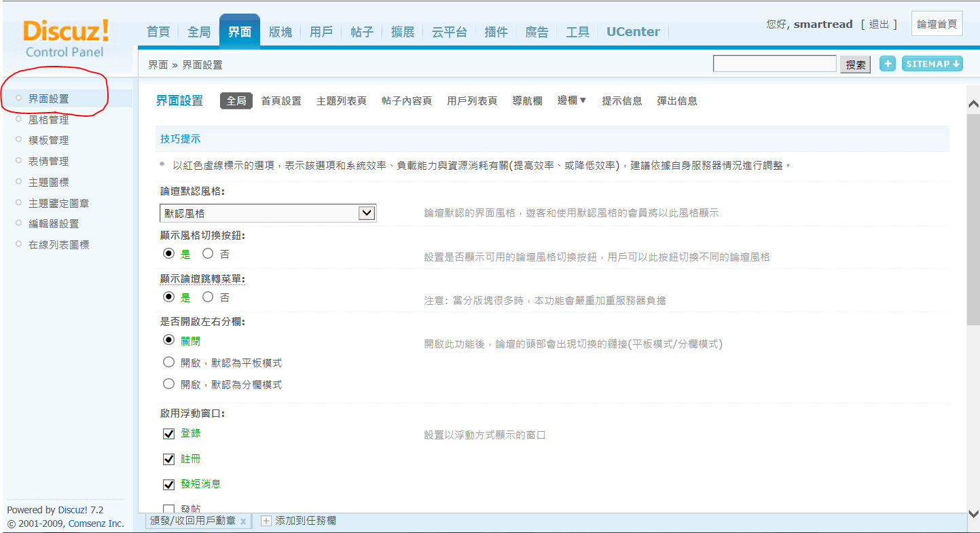Open 風格管理 in the sidebar
This screenshot has height=533, width=980.
(48, 120)
